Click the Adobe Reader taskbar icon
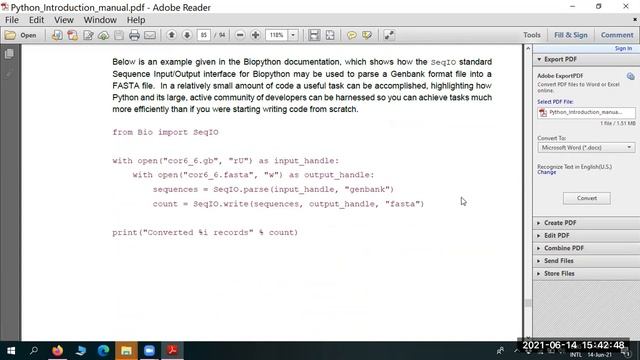 point(172,351)
